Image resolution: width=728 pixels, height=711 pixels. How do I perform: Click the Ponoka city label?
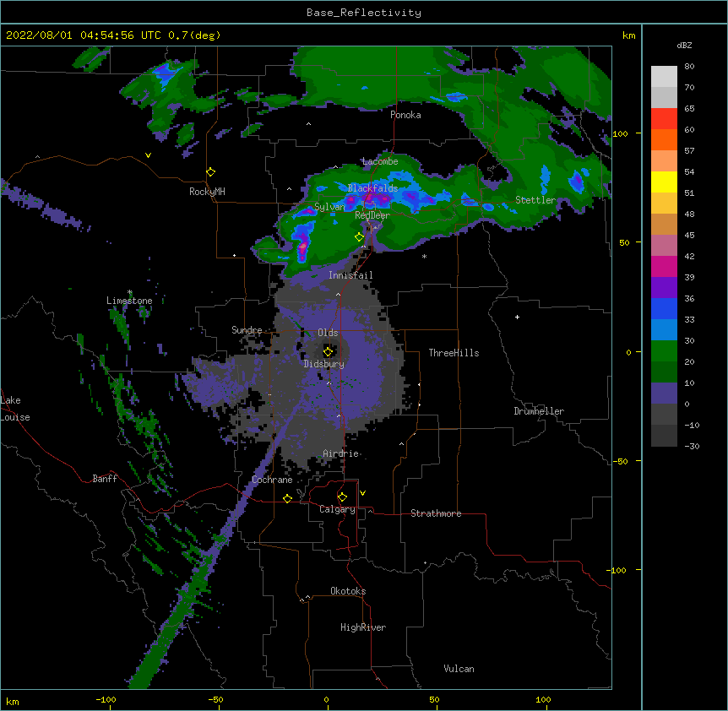(x=405, y=115)
